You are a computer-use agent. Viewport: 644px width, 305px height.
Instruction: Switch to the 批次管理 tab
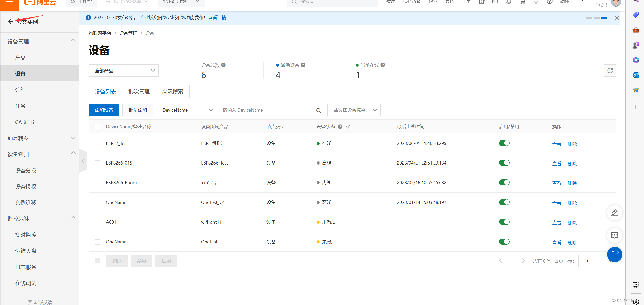[139, 91]
